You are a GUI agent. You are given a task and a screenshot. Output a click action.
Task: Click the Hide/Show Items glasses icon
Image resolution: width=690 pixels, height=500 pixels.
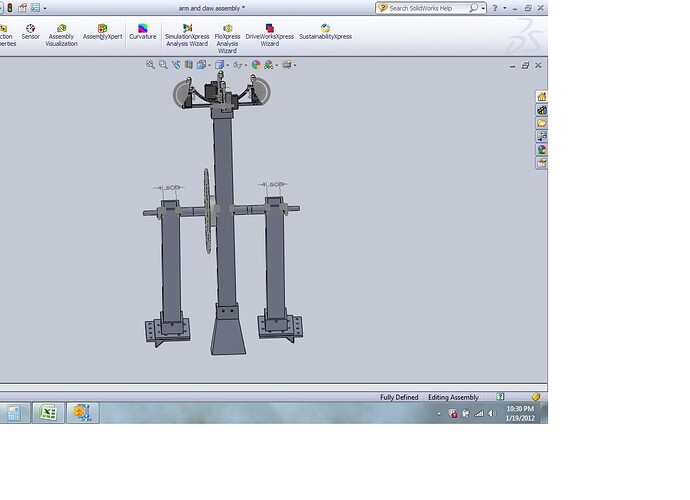[238, 65]
